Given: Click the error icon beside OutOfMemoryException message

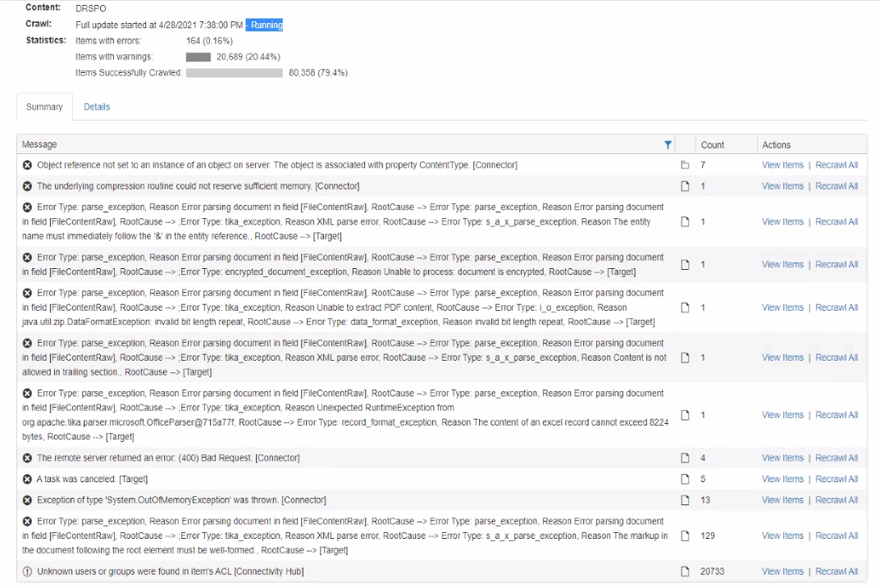Looking at the screenshot, I should pos(28,500).
